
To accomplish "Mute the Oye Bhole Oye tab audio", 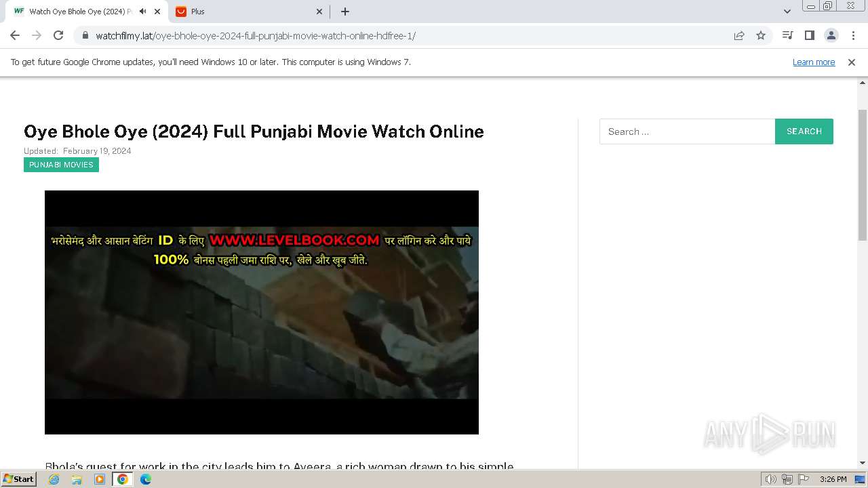I will coord(142,12).
